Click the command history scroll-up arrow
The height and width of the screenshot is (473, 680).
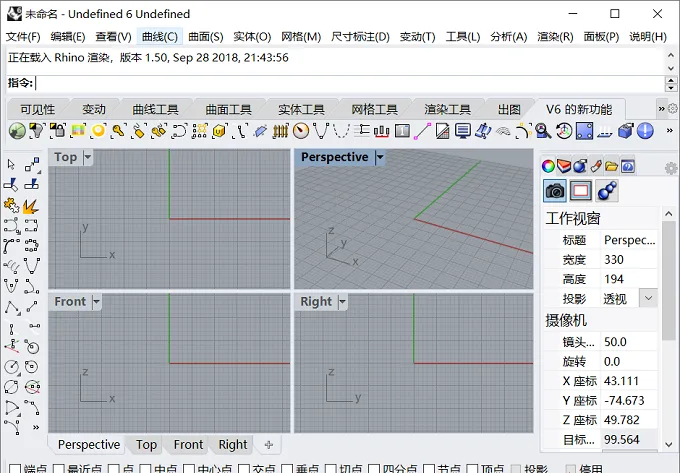671,55
